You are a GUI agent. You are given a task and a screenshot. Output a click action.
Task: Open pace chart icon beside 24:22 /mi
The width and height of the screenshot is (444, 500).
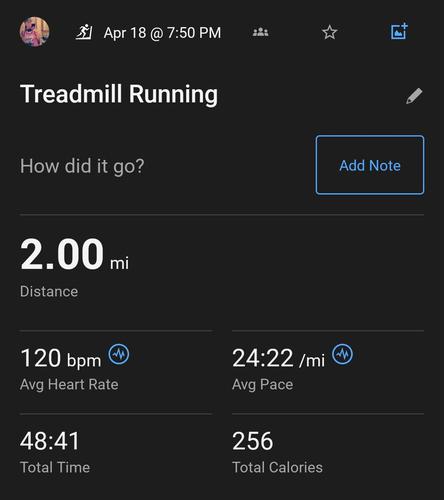pyautogui.click(x=343, y=354)
